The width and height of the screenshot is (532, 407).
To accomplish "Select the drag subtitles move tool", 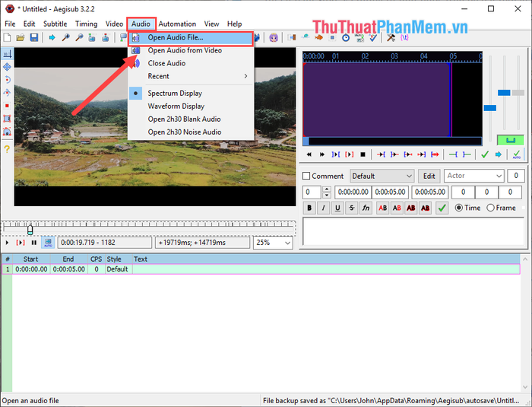I will click(x=7, y=67).
